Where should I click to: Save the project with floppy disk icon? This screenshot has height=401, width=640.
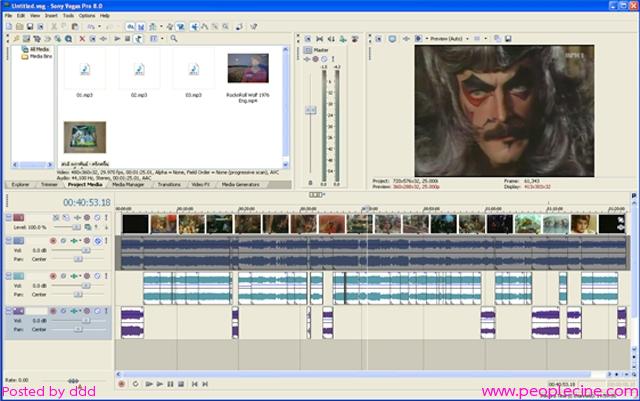30,27
